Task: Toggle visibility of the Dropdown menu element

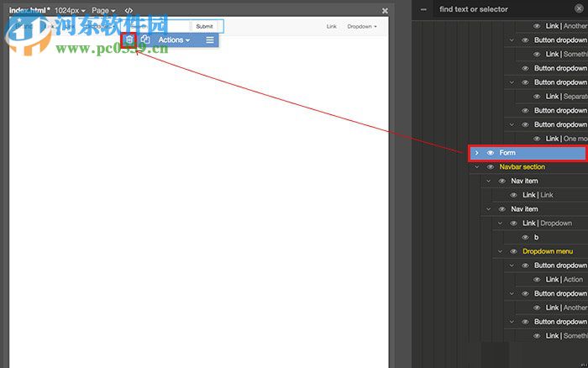Action: click(x=514, y=251)
